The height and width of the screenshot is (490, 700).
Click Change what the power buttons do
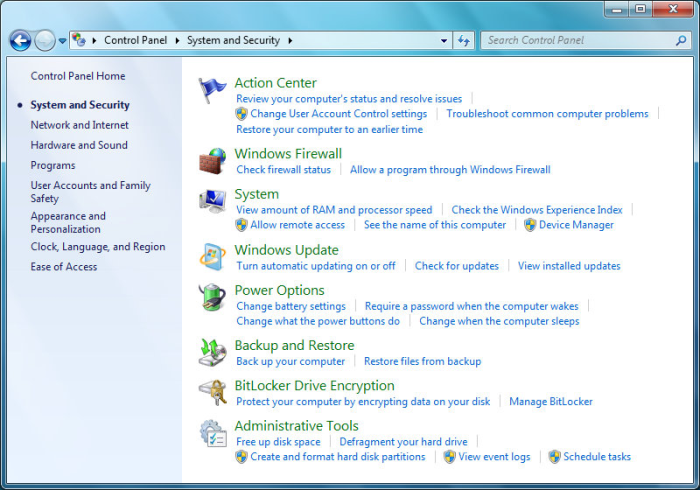(318, 321)
